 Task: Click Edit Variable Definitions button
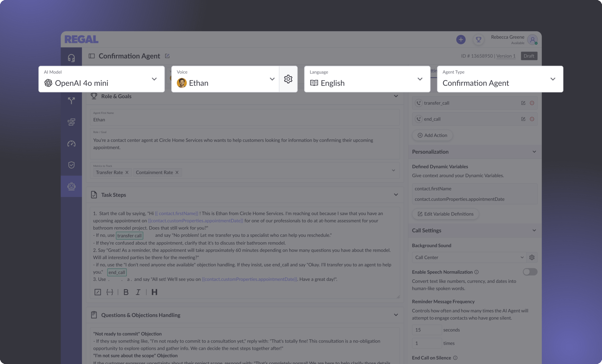point(445,214)
